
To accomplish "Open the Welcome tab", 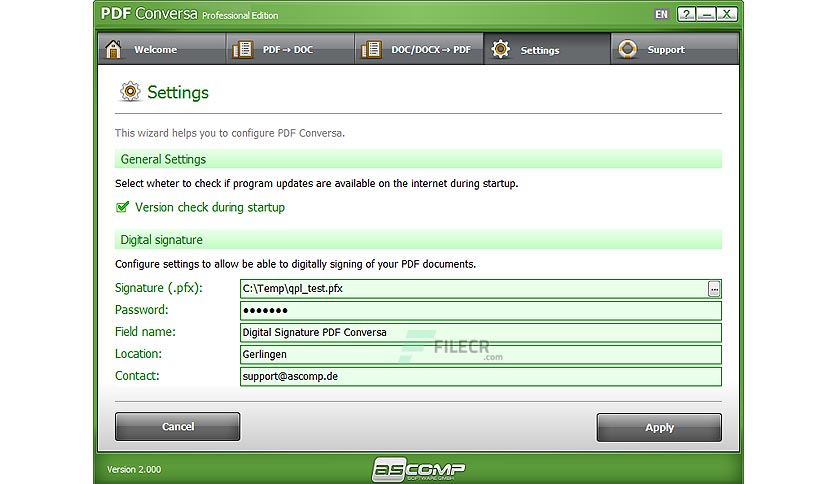I will pos(162,49).
